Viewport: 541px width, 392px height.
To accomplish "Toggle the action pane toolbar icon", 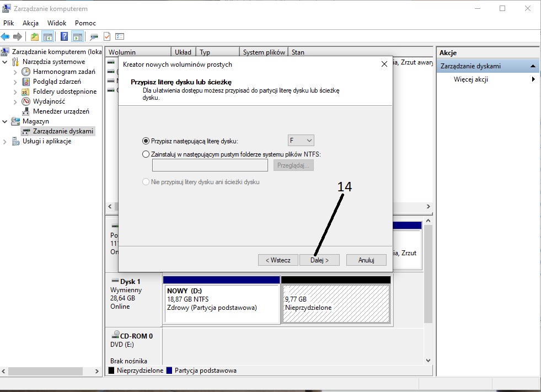I will [x=78, y=36].
